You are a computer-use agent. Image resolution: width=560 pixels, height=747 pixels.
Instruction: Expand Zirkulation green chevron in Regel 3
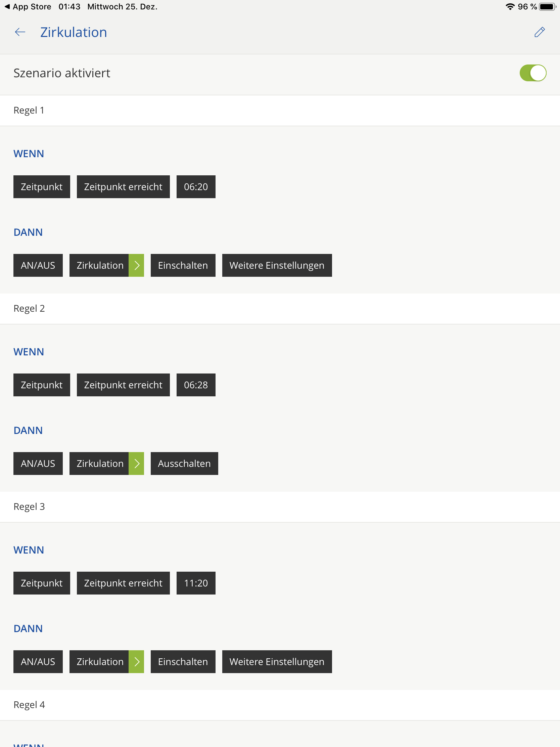pyautogui.click(x=136, y=662)
